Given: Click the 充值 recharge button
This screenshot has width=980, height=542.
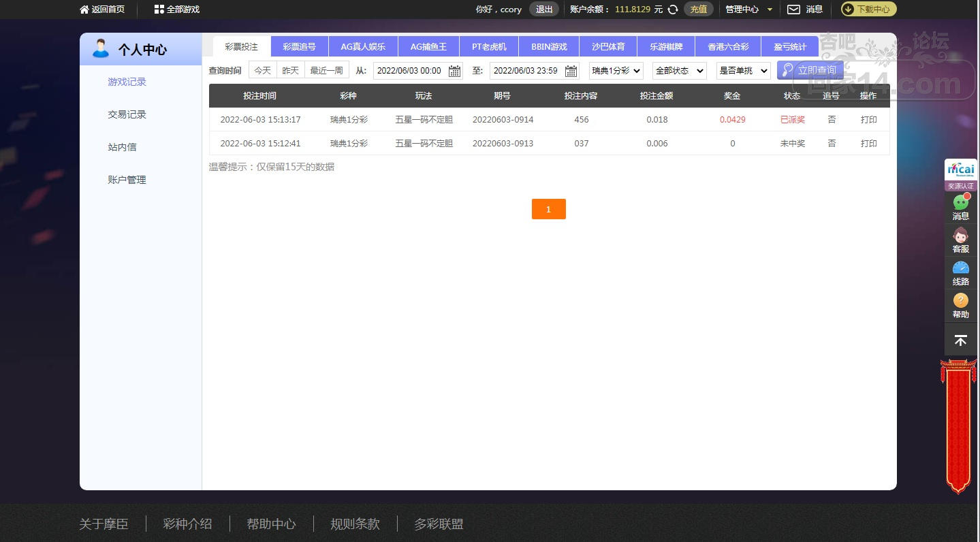Looking at the screenshot, I should pyautogui.click(x=698, y=10).
